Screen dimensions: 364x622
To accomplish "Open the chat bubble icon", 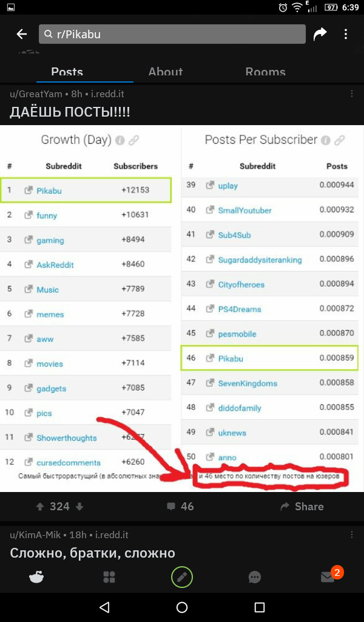I will 255,577.
